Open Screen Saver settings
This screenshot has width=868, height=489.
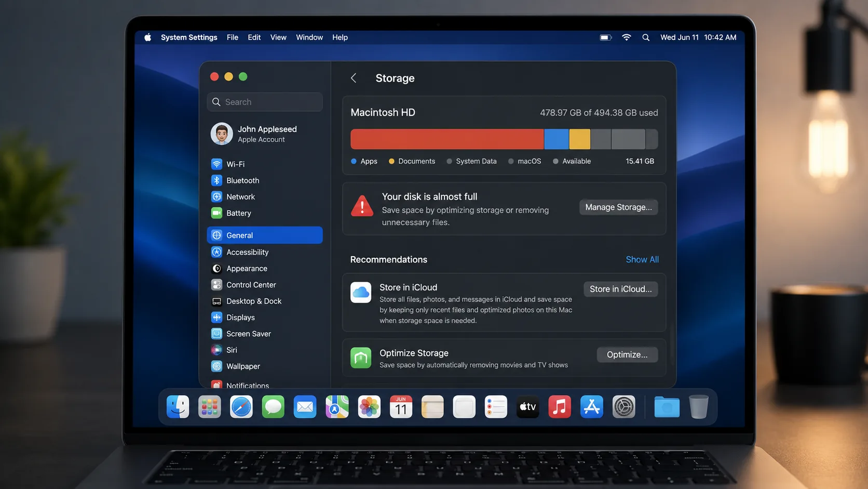[265, 334]
